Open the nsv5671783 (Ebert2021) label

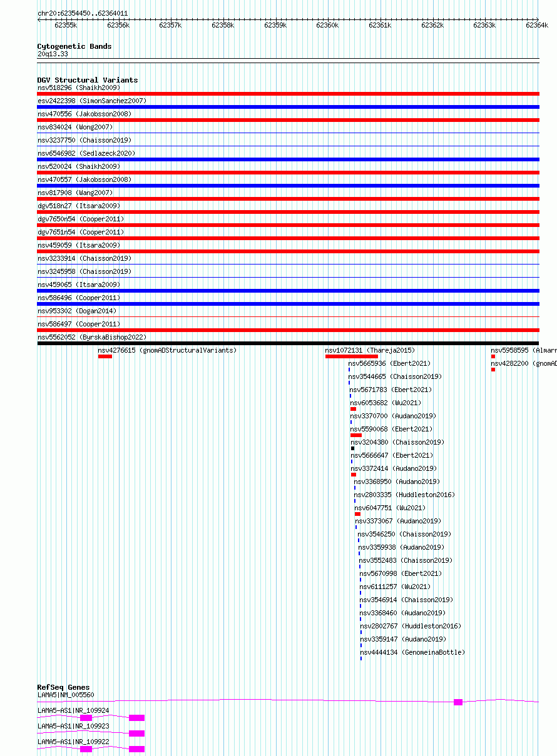pos(391,390)
